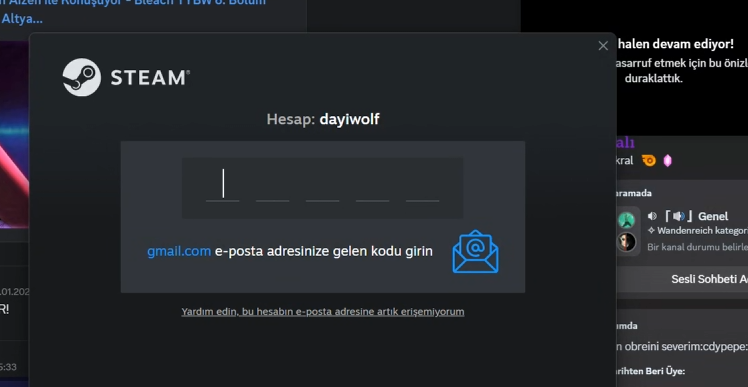Click the gmail.com address text
The width and height of the screenshot is (748, 387).
point(179,251)
